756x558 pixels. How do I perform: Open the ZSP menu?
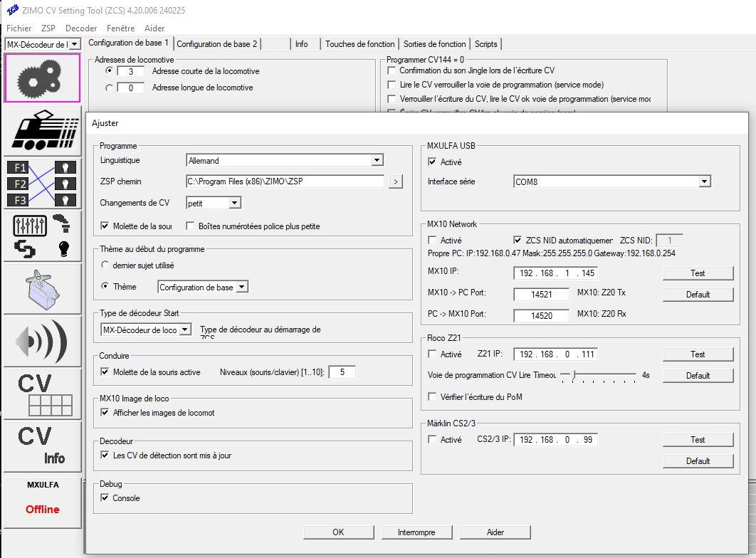point(48,28)
